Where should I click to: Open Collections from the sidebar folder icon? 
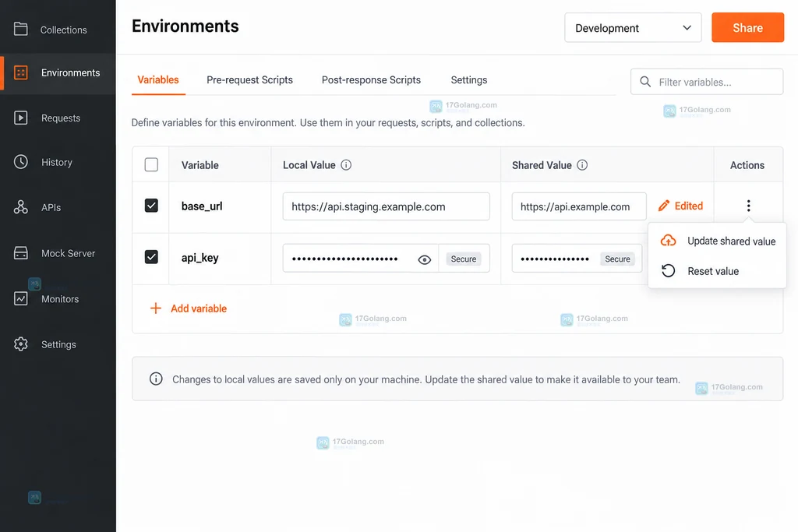(21, 29)
